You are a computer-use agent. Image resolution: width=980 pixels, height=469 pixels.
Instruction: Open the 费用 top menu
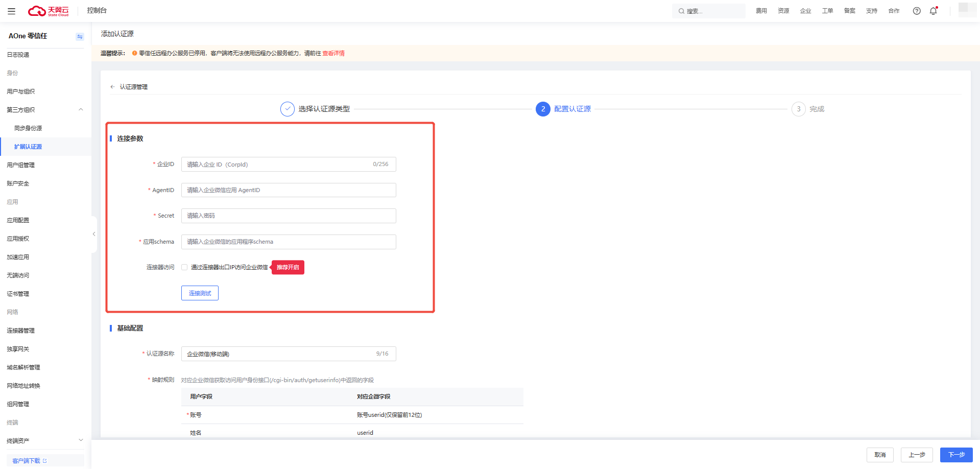click(x=761, y=11)
